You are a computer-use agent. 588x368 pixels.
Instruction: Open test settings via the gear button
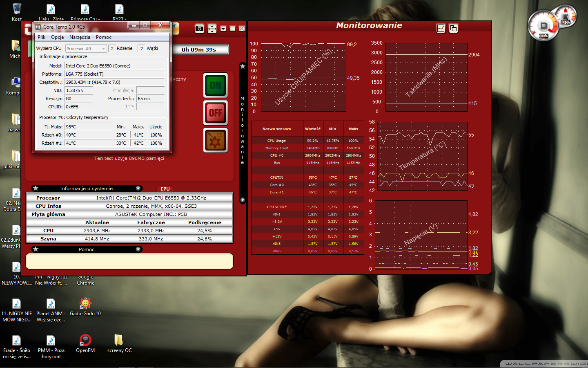point(216,140)
